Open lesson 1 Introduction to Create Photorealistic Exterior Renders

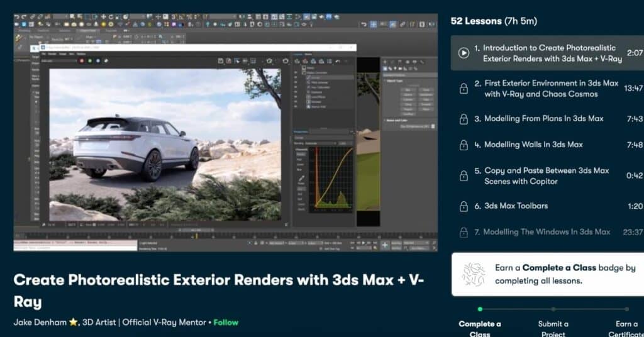(547, 53)
